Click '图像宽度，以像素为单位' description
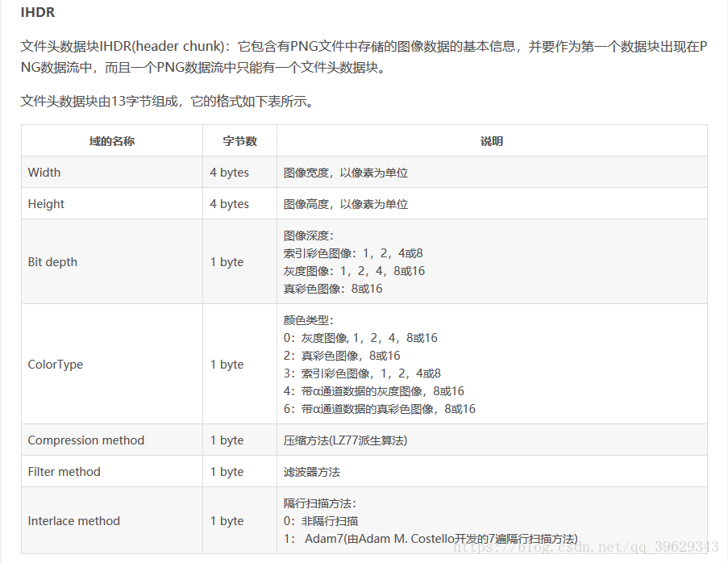Screen dimensions: 728x563 coord(346,173)
